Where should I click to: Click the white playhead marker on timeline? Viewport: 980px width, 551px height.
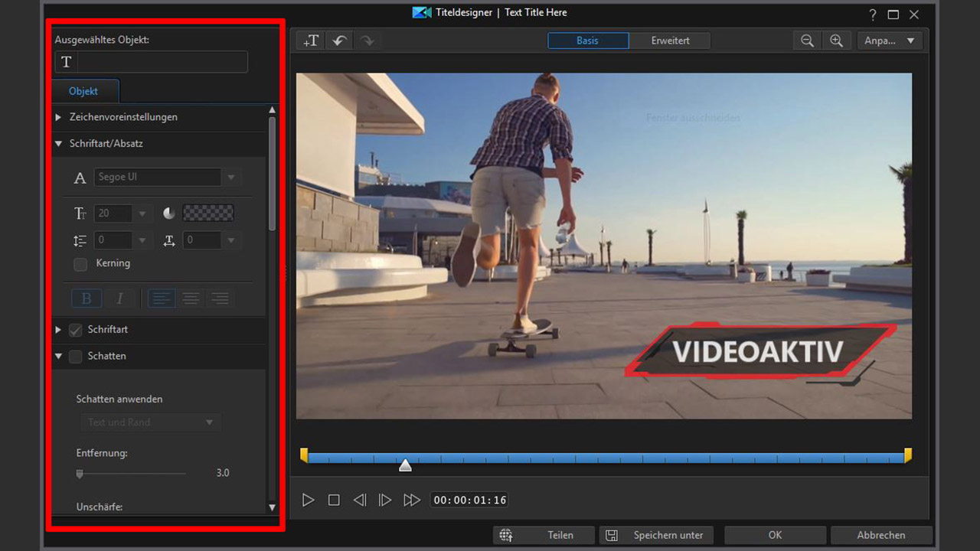405,465
